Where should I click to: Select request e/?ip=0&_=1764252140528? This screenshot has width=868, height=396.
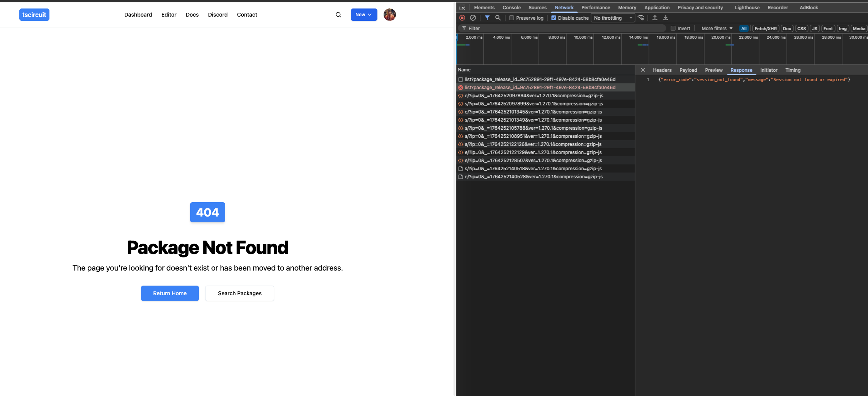[x=545, y=177]
